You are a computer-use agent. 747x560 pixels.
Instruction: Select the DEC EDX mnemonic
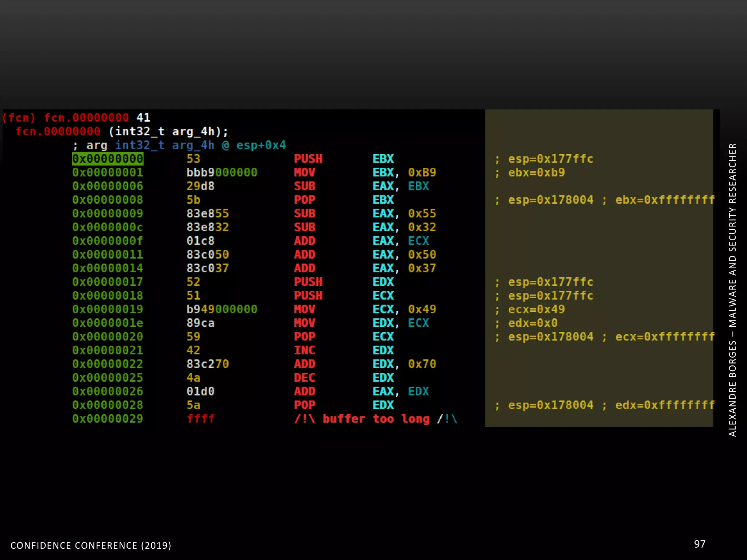tap(305, 378)
